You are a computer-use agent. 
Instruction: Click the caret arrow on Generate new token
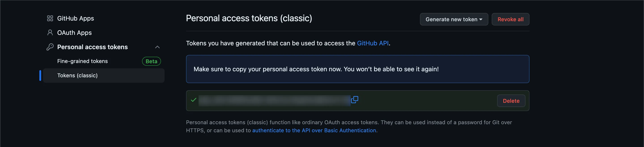click(481, 19)
